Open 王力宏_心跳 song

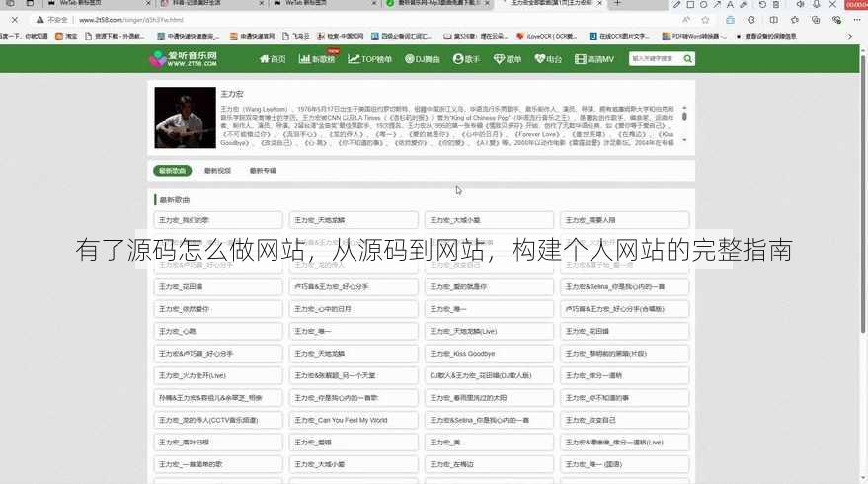tap(218, 331)
